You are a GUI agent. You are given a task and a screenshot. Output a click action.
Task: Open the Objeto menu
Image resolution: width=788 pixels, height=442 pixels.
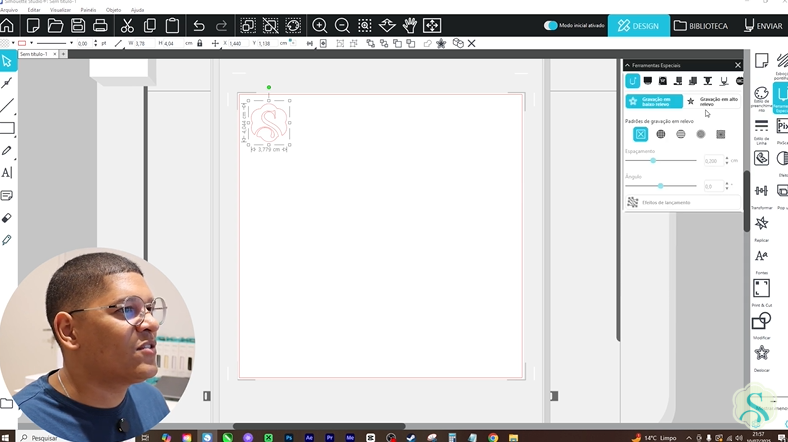click(113, 10)
